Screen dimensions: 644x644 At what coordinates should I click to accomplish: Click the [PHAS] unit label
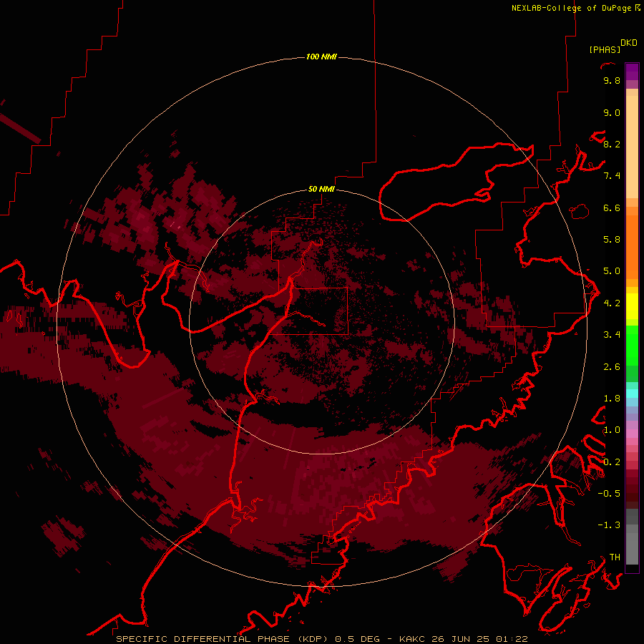coord(605,49)
